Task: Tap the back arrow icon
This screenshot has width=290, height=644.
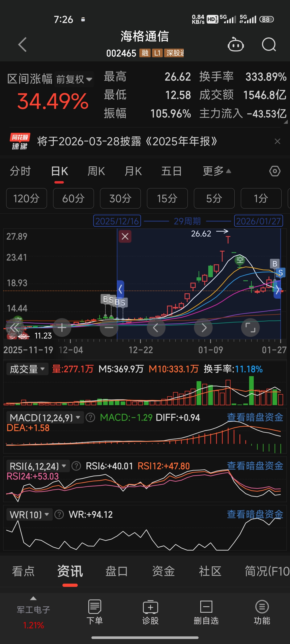Action: [x=23, y=45]
